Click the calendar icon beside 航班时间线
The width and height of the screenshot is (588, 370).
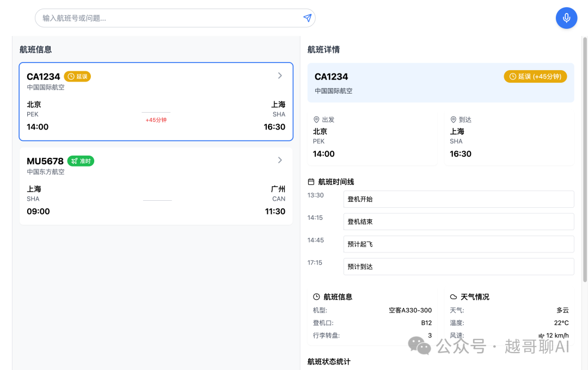click(x=311, y=182)
